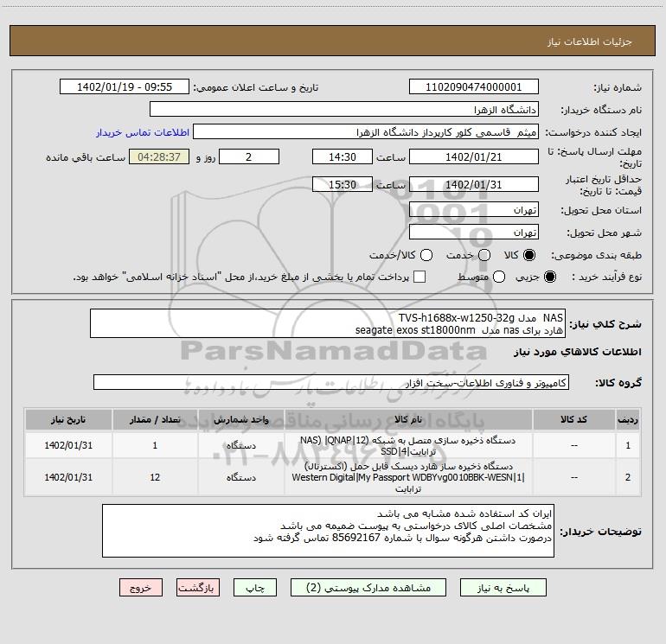Click the remaining days field showing 2
This screenshot has height=644, width=666.
coord(249,156)
